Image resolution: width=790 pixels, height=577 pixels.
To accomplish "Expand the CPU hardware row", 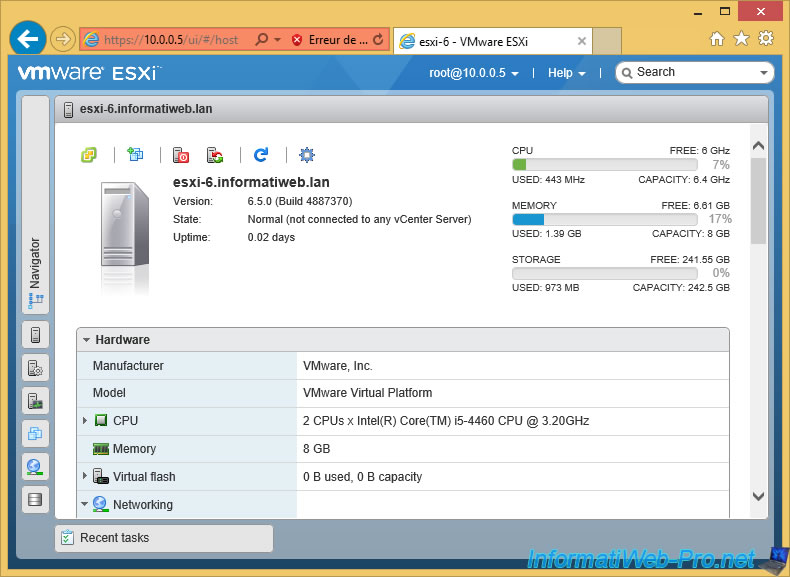I will tap(85, 420).
